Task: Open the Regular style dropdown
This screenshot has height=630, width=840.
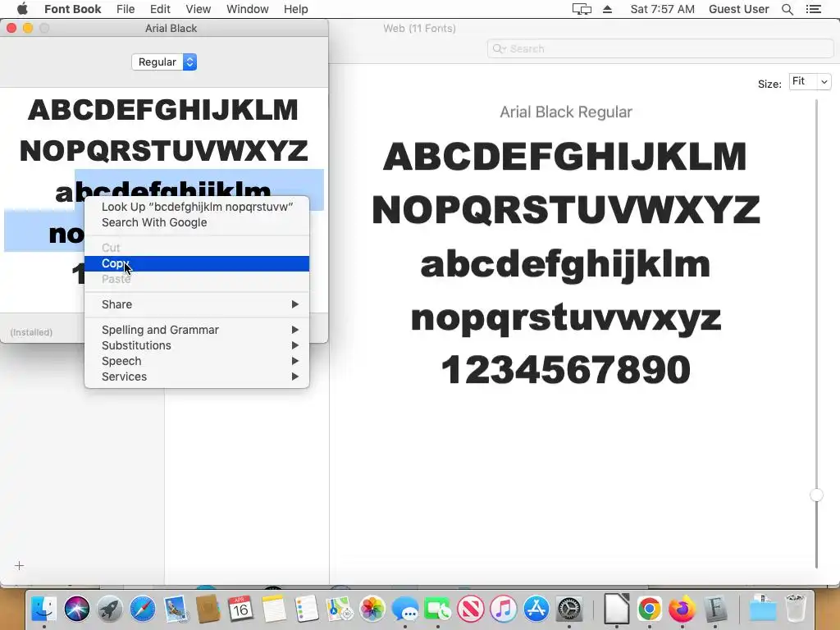Action: tap(164, 62)
